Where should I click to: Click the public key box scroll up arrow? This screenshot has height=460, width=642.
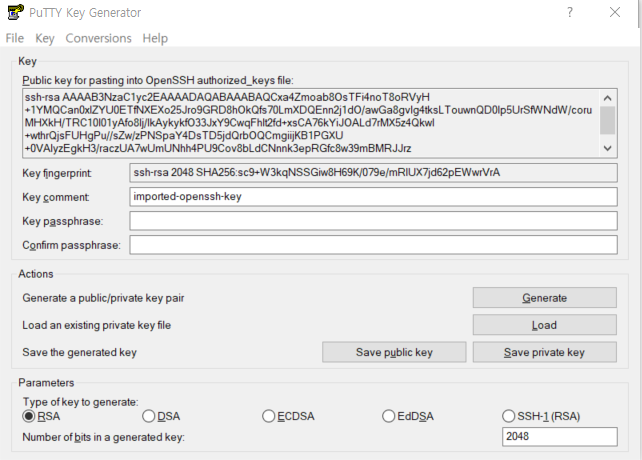608,98
